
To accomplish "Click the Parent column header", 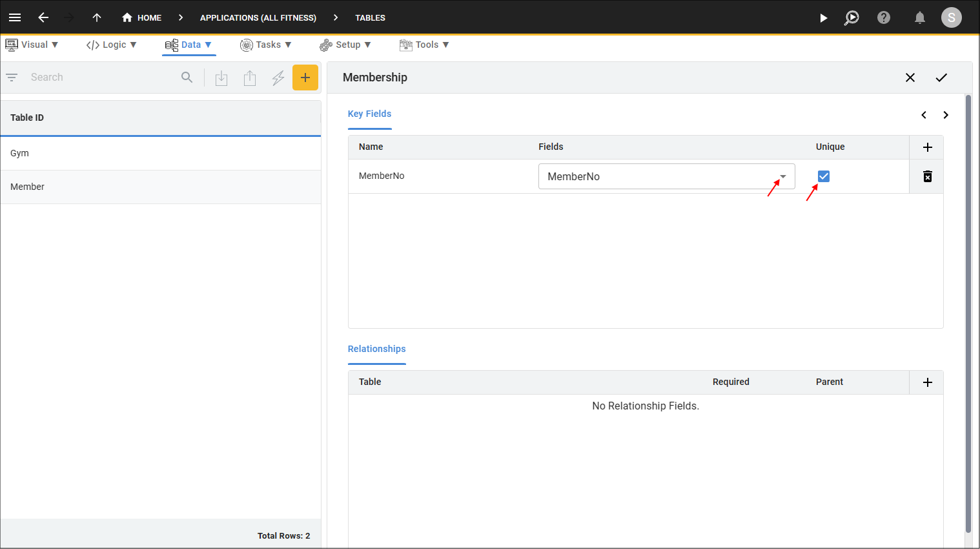I will tap(830, 382).
